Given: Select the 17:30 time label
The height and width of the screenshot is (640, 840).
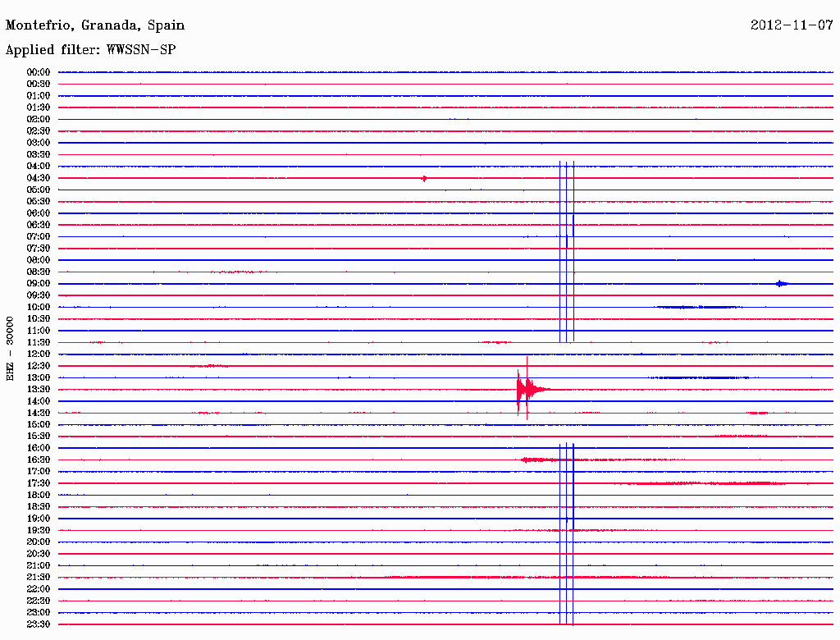Looking at the screenshot, I should [39, 483].
